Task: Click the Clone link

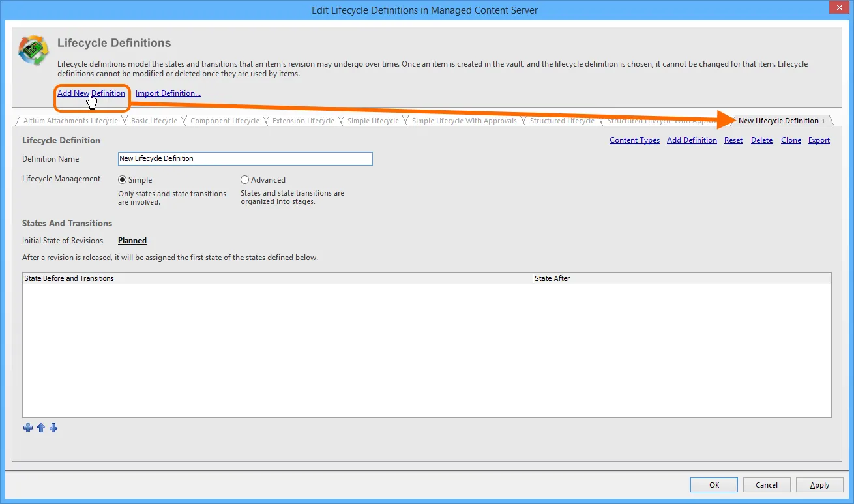Action: [x=791, y=140]
